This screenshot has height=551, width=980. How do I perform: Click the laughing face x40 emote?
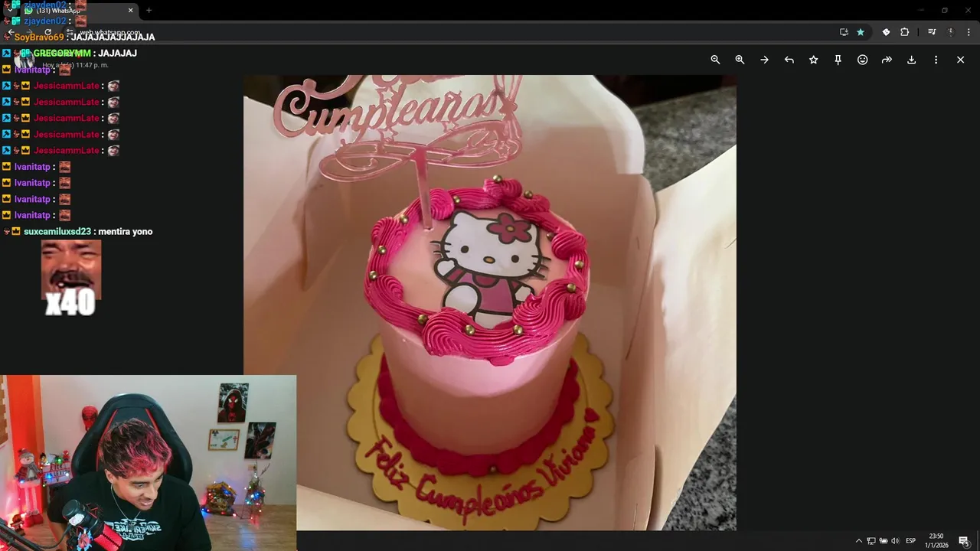point(70,278)
